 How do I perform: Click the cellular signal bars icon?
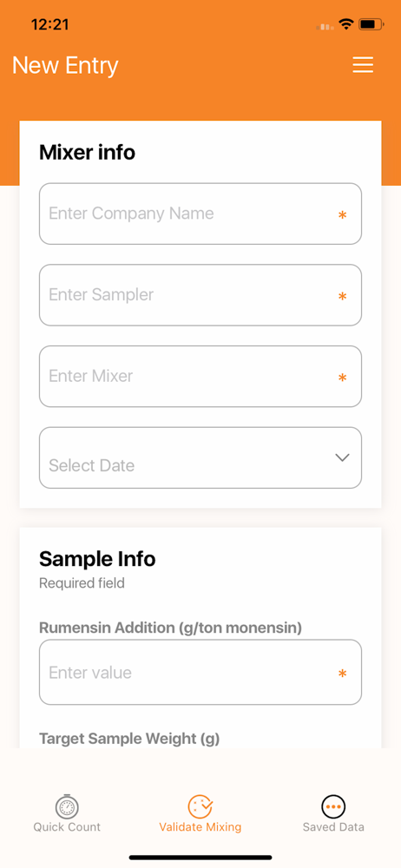[x=325, y=25]
